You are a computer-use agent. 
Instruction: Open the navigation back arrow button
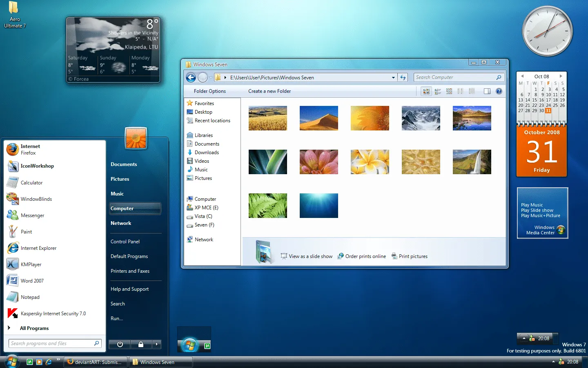(x=191, y=77)
